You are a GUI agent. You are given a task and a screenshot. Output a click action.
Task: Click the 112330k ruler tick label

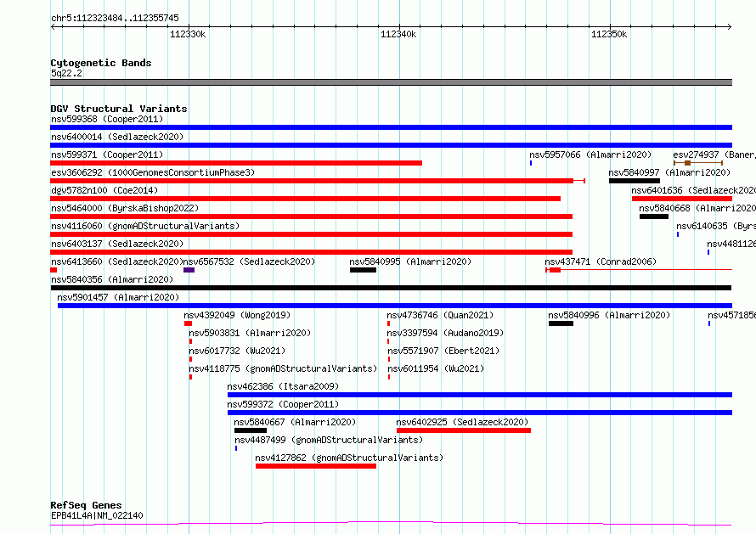coord(188,34)
